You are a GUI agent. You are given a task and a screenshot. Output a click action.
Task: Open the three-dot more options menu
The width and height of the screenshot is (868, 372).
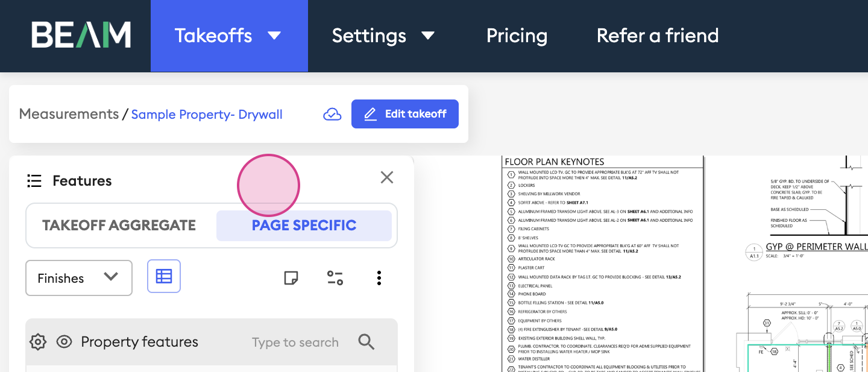coord(379,278)
